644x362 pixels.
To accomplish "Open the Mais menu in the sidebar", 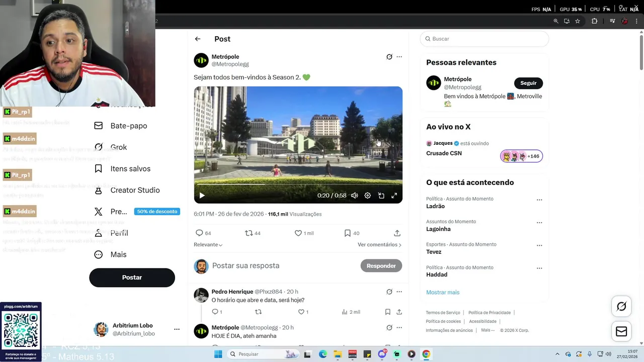I will pos(111,254).
